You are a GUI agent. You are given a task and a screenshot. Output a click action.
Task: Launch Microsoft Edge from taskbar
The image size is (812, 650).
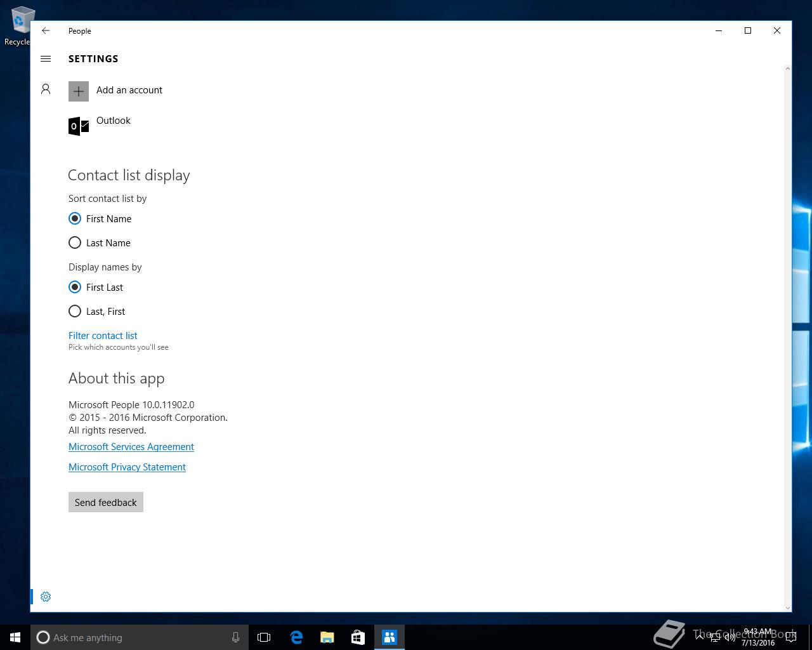(x=296, y=637)
